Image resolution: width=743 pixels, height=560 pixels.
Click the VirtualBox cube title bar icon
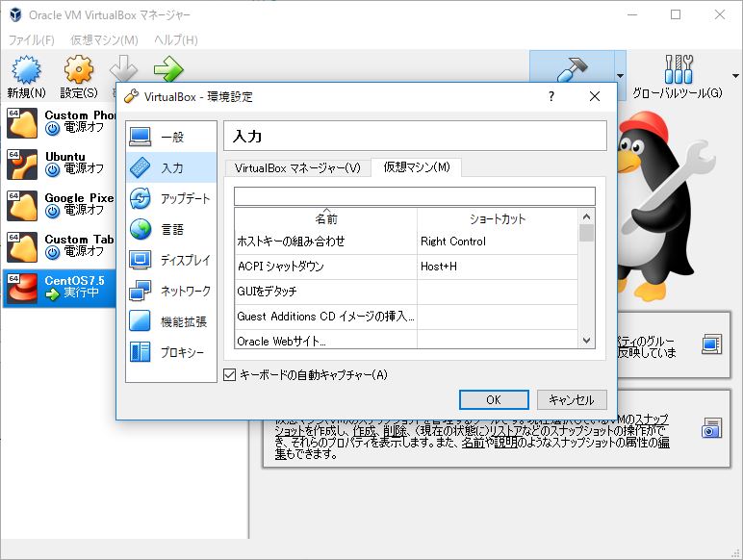(15, 14)
